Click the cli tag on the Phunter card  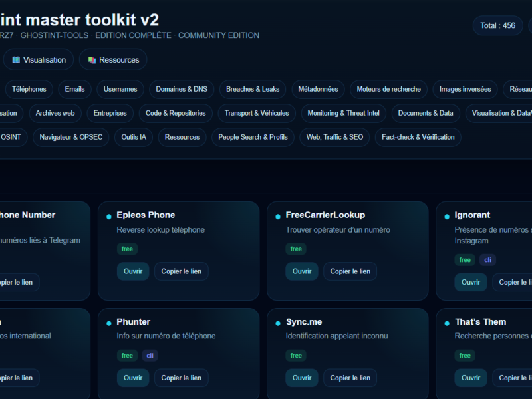[150, 356]
